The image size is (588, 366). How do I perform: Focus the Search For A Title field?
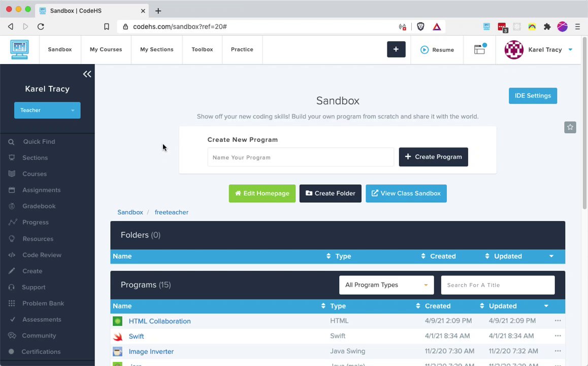pos(498,285)
